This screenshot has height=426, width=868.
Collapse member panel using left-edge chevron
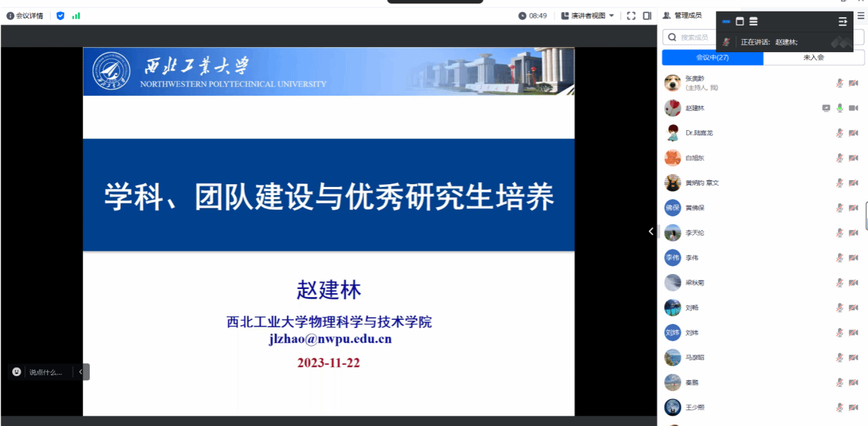click(651, 231)
